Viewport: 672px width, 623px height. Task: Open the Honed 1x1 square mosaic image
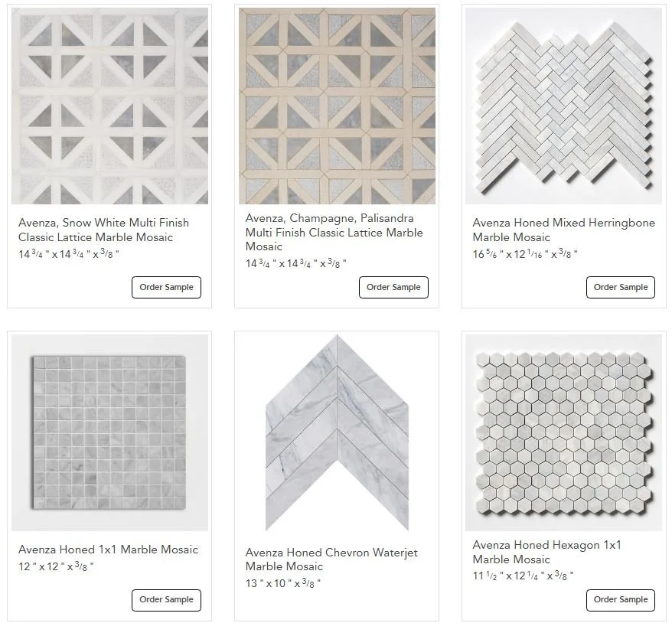point(109,432)
